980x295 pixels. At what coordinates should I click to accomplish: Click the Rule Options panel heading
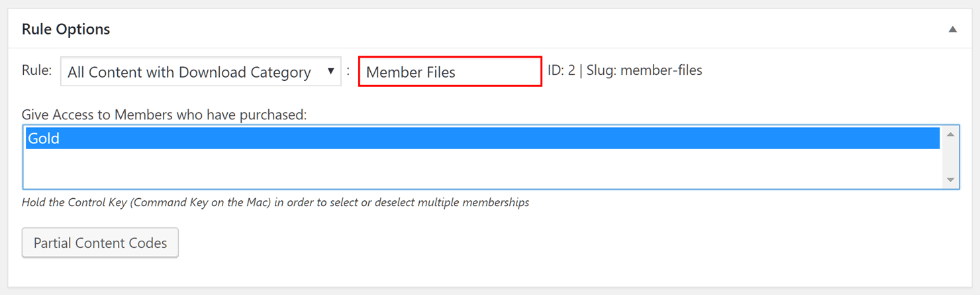[x=66, y=29]
